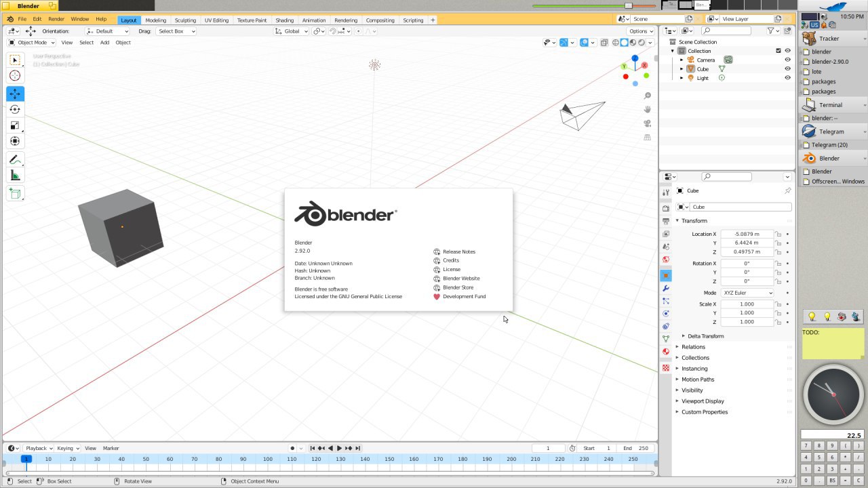Select the 3D Cursor tool

click(15, 76)
